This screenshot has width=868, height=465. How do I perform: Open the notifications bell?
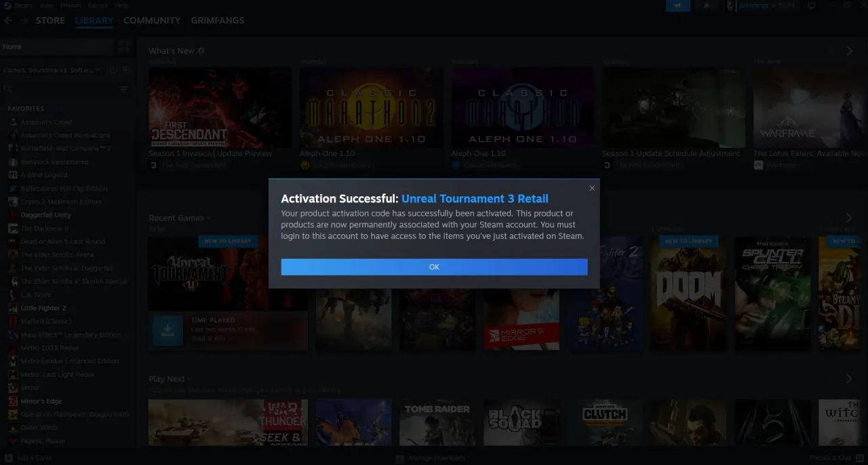tap(707, 6)
